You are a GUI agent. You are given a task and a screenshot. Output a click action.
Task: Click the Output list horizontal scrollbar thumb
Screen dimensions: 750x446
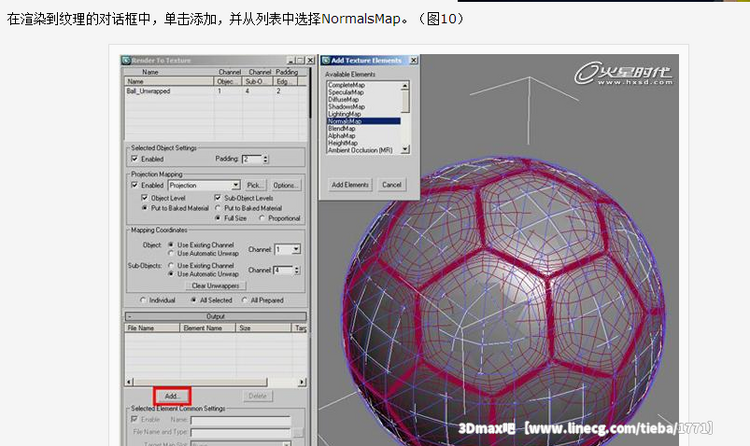point(200,382)
